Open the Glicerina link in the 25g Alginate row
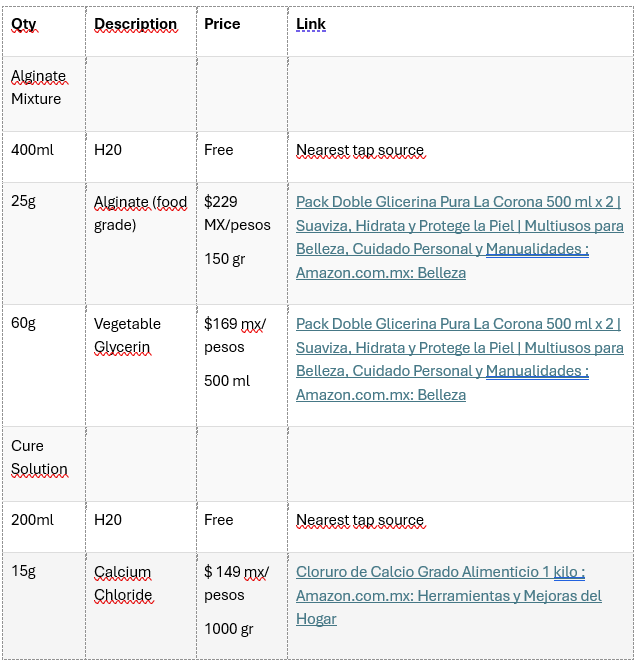636x665 pixels. pos(458,201)
